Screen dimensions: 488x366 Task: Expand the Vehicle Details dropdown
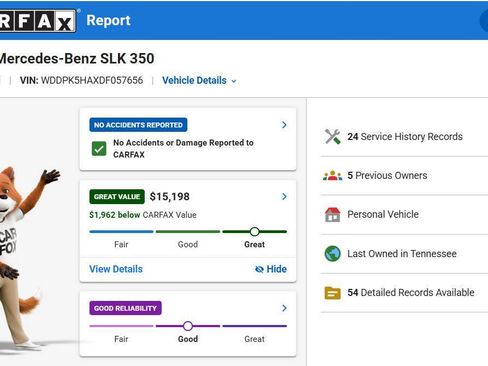coord(199,80)
